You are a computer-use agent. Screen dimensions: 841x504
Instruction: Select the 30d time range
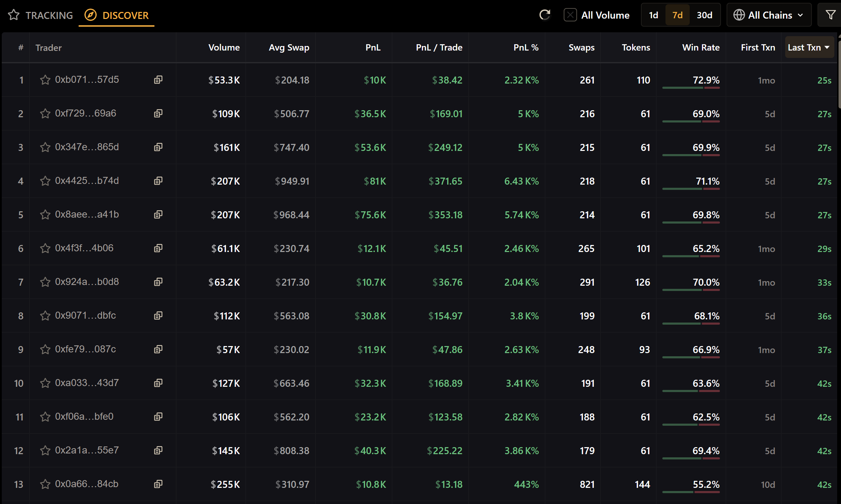(x=704, y=15)
